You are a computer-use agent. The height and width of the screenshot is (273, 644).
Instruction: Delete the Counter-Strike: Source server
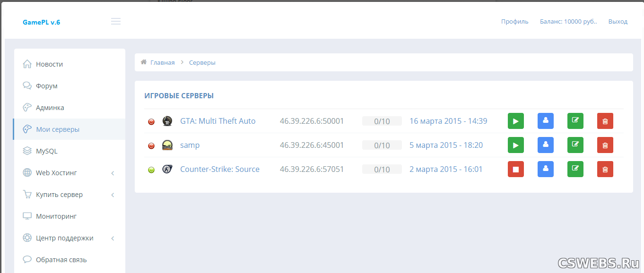[605, 169]
